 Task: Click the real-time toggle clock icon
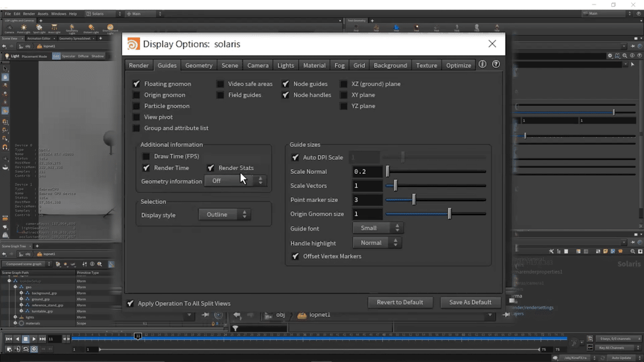34,349
